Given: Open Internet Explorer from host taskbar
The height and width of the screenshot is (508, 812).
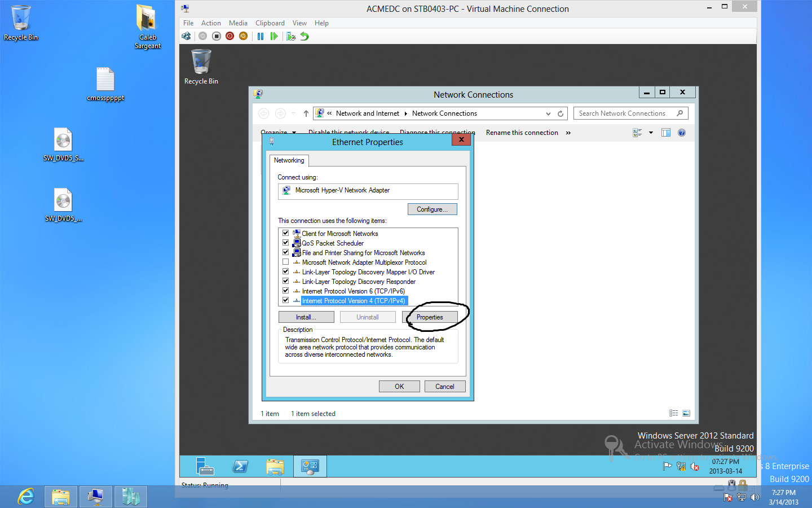Looking at the screenshot, I should click(x=26, y=497).
